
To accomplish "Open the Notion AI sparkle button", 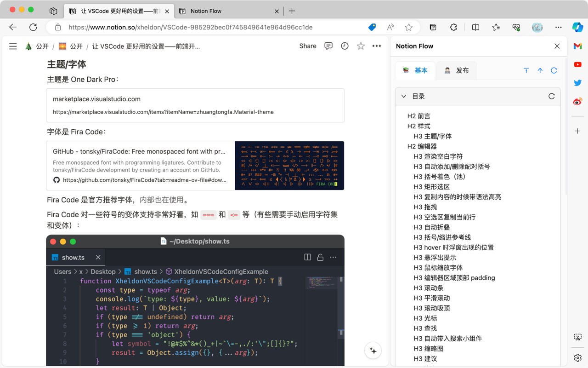I will point(373,351).
